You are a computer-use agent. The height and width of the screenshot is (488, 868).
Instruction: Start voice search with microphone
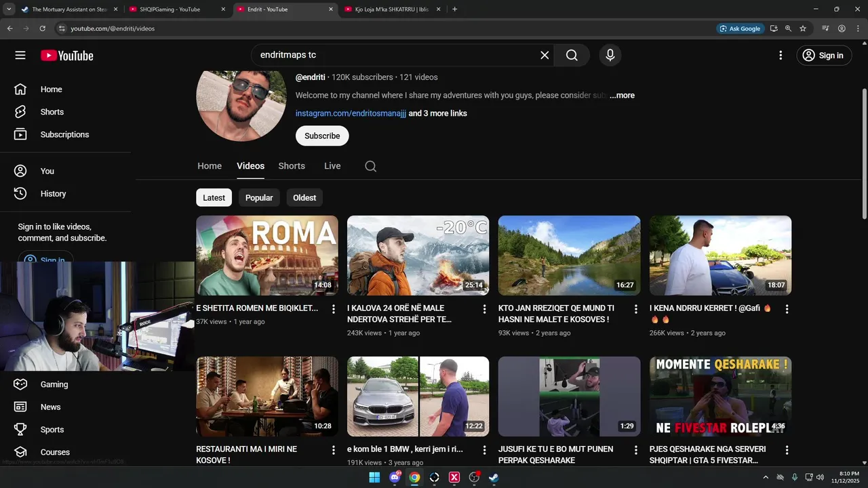point(610,56)
